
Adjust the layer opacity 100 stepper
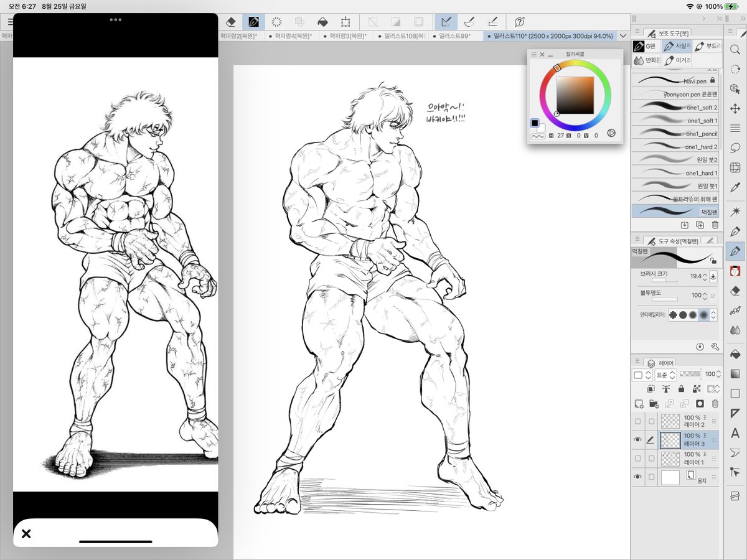(718, 375)
